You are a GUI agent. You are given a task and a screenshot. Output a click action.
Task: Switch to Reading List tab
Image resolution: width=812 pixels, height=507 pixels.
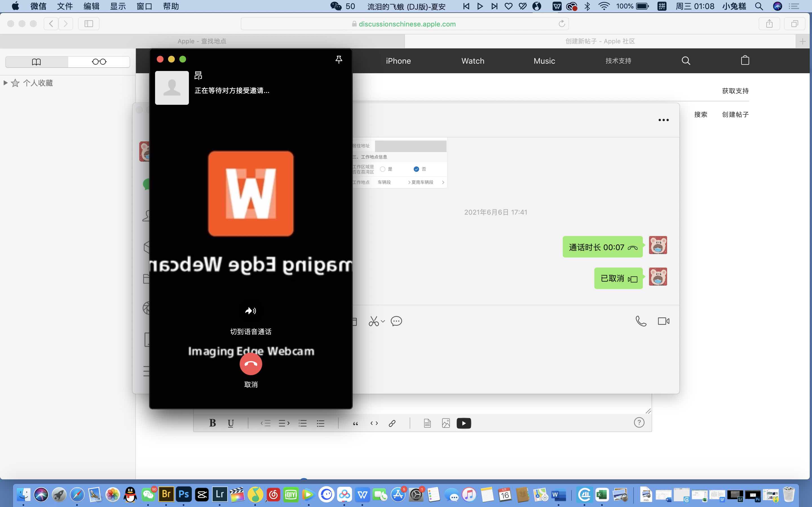point(99,62)
